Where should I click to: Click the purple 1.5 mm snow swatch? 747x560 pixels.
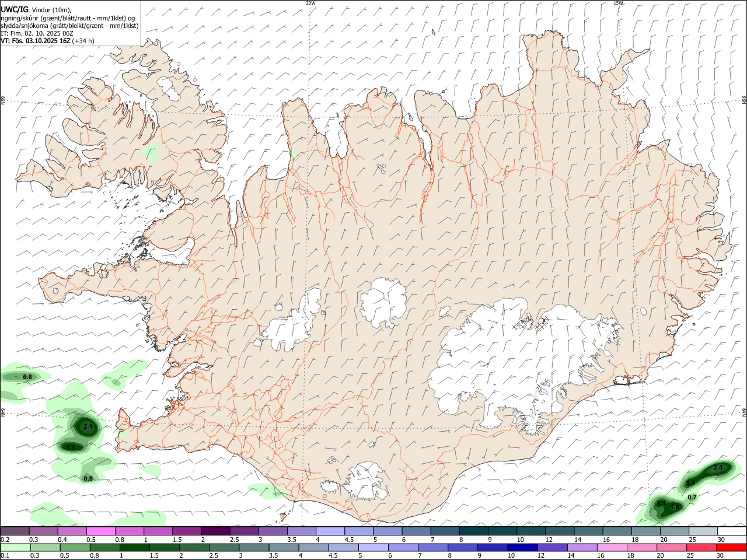click(x=187, y=531)
